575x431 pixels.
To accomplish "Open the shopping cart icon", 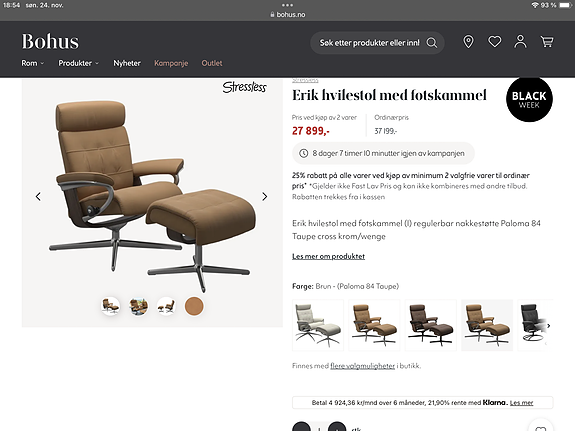I will click(x=547, y=42).
